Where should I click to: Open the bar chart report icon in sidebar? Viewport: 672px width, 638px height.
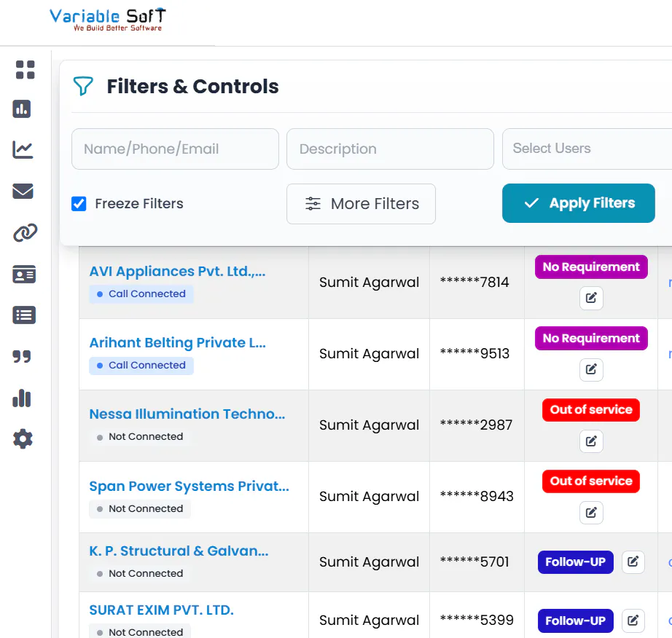pos(21,109)
